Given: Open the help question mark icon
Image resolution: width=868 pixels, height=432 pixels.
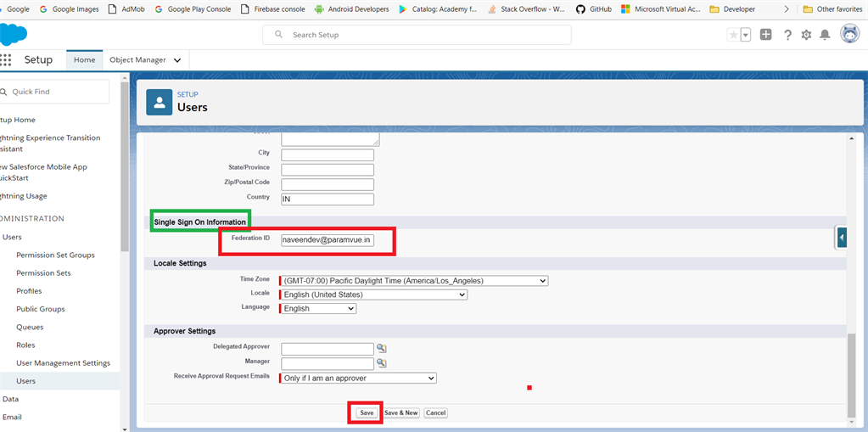Looking at the screenshot, I should [x=787, y=35].
